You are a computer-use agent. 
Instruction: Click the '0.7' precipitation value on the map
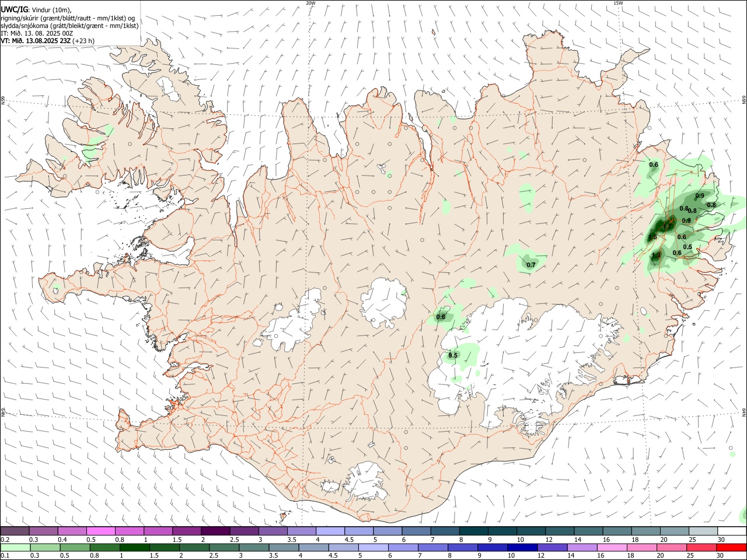click(x=531, y=265)
